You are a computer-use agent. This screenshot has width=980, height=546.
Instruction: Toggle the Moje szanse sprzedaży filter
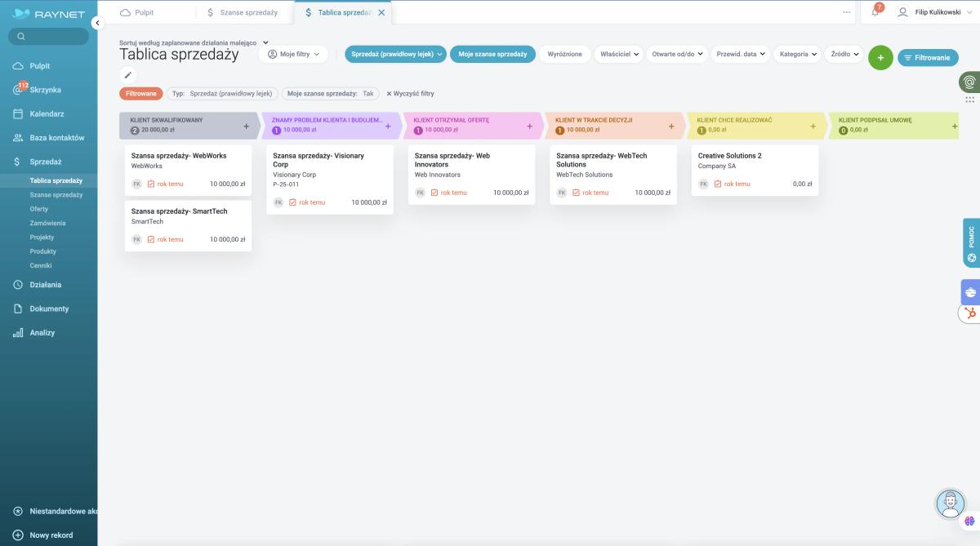click(x=492, y=54)
